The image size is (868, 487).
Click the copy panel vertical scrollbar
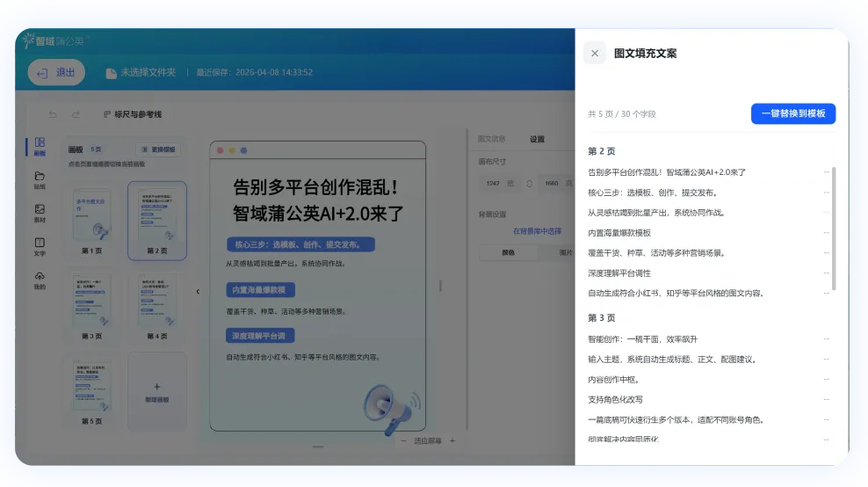pos(834,229)
